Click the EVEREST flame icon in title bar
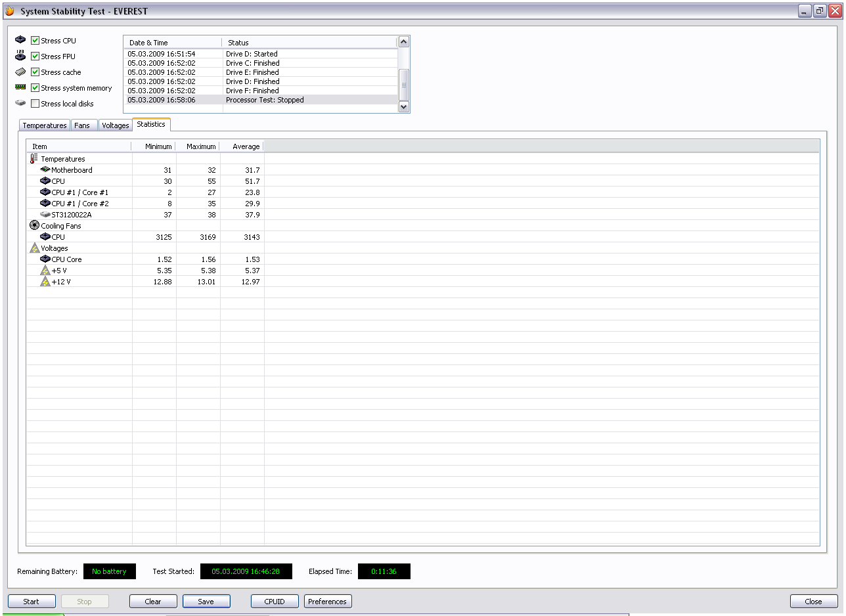 coord(10,11)
